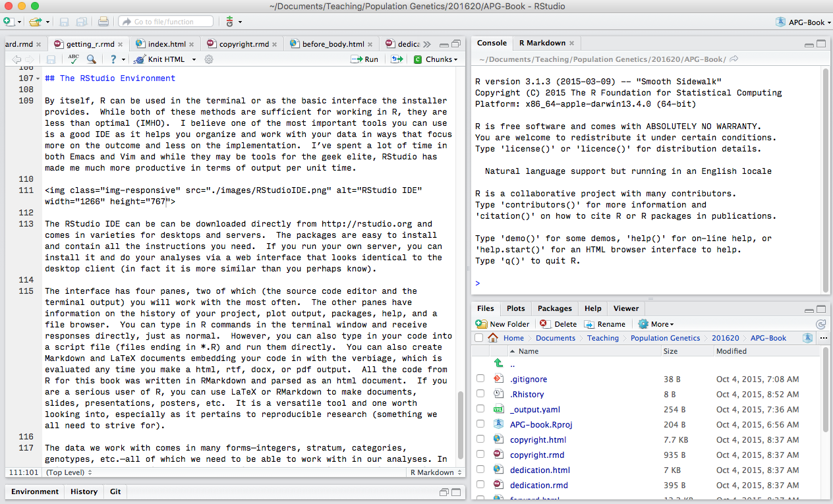Click the Open File folder icon
The image size is (833, 504).
35,22
